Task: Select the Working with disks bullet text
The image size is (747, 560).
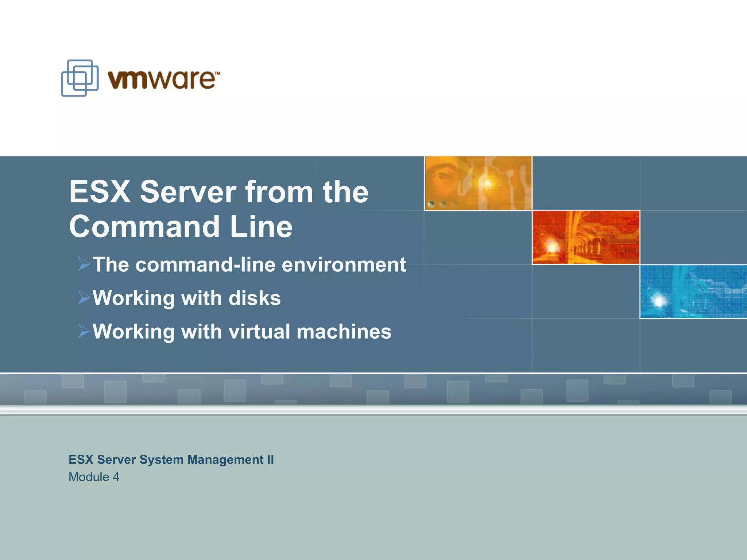Action: [186, 298]
